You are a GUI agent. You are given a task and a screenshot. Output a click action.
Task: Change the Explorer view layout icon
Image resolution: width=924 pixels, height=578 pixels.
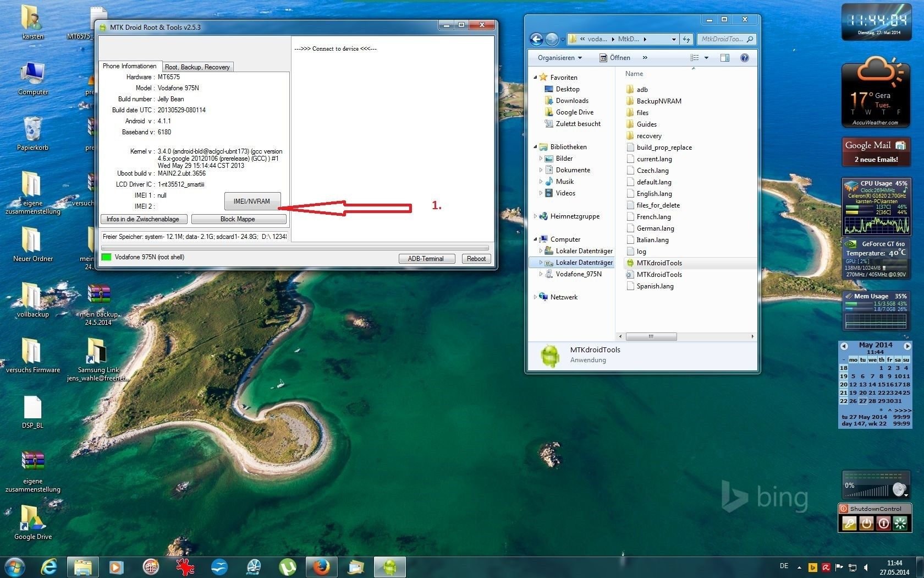[695, 58]
